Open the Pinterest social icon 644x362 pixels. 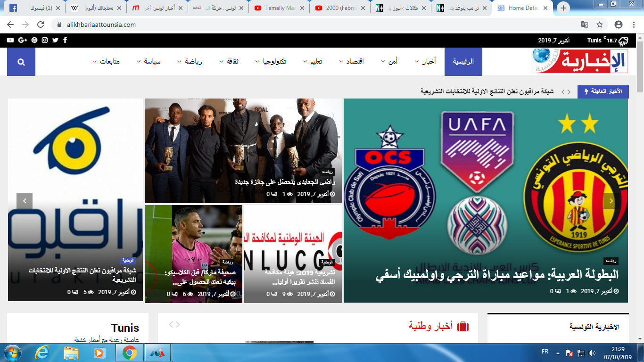pos(34,40)
